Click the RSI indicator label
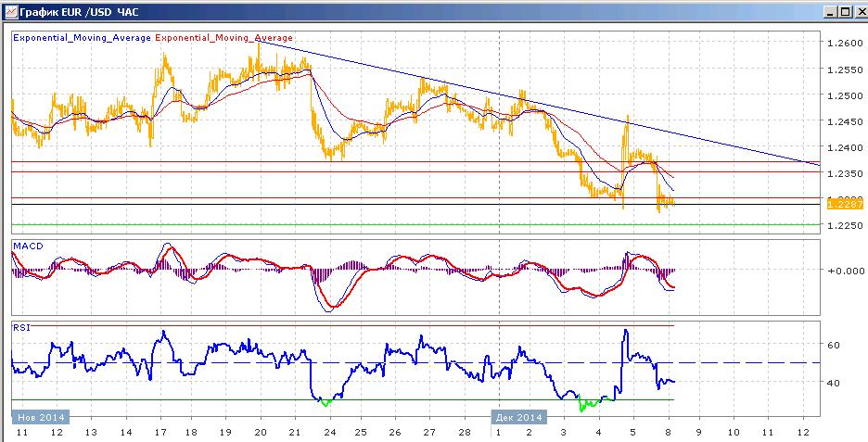 20,327
